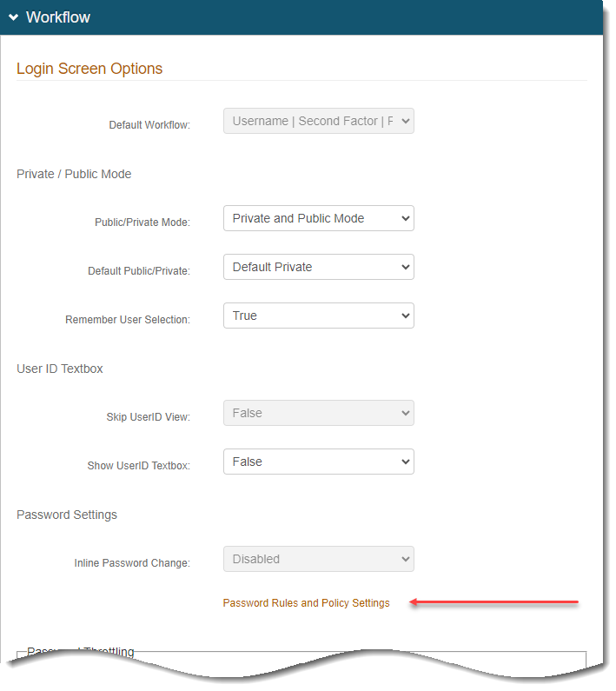This screenshot has height=691, width=616.
Task: Collapse the Workflow section chevron
Action: click(14, 17)
